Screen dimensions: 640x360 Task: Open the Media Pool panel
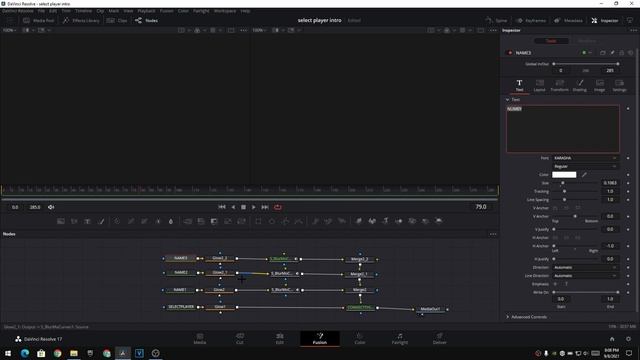(x=38, y=20)
